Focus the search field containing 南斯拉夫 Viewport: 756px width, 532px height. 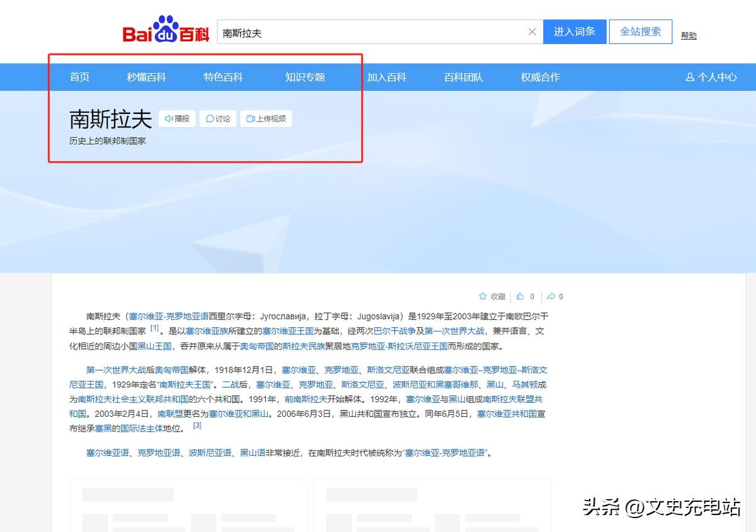coord(372,32)
